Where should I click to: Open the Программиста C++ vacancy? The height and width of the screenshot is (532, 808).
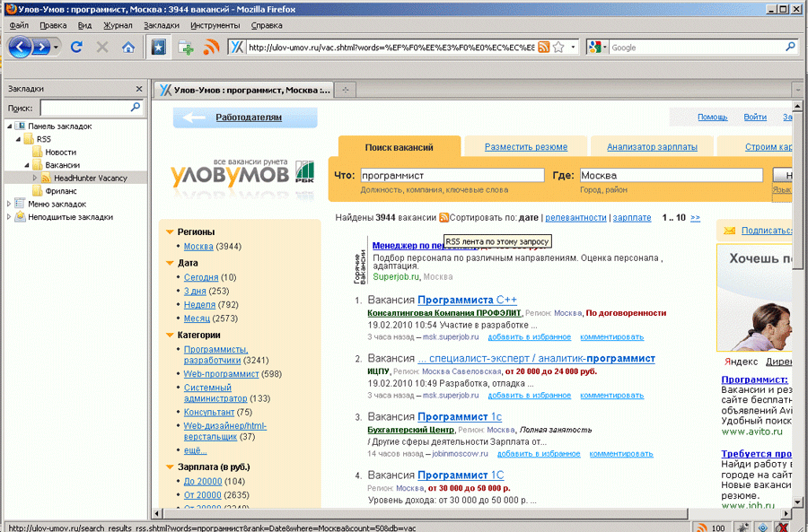[x=467, y=300]
